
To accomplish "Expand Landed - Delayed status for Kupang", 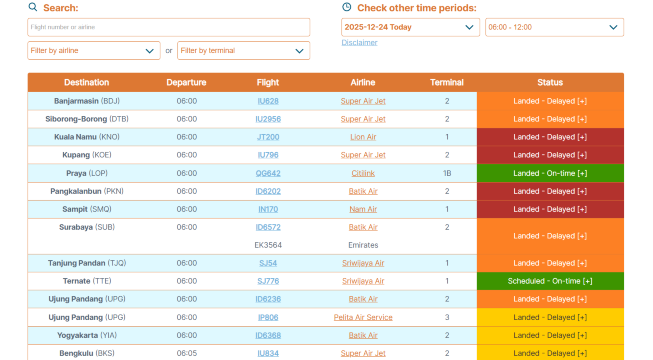I will [x=550, y=155].
